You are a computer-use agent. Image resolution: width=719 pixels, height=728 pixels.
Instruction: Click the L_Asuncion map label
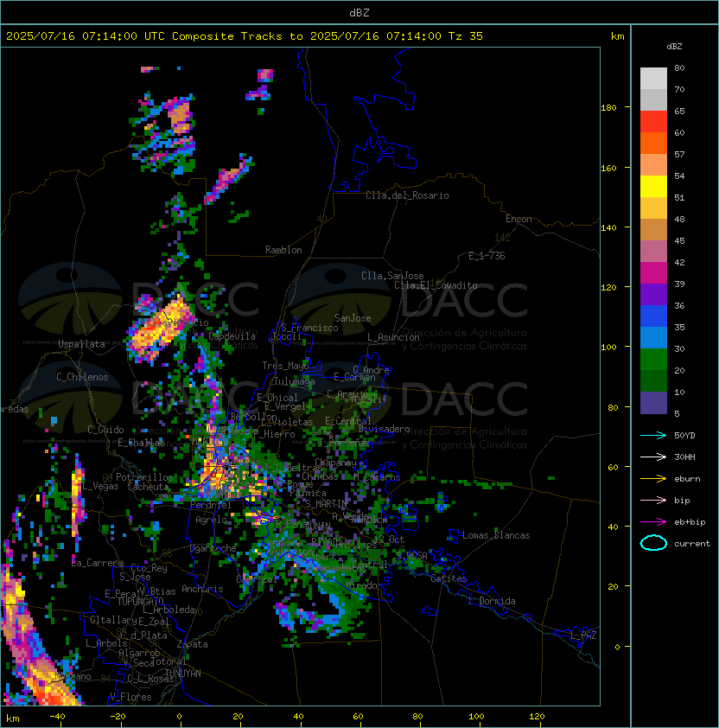pyautogui.click(x=393, y=337)
